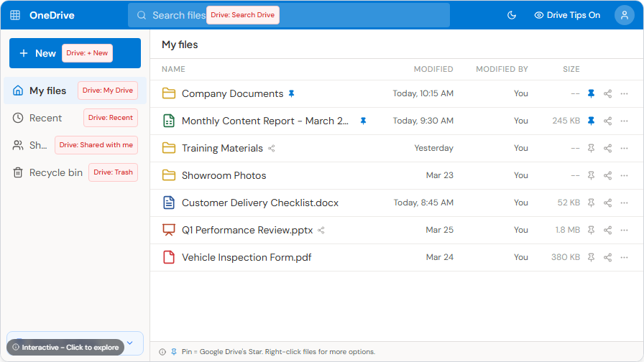
Task: Toggle Drive Tips On switch
Action: [x=567, y=15]
